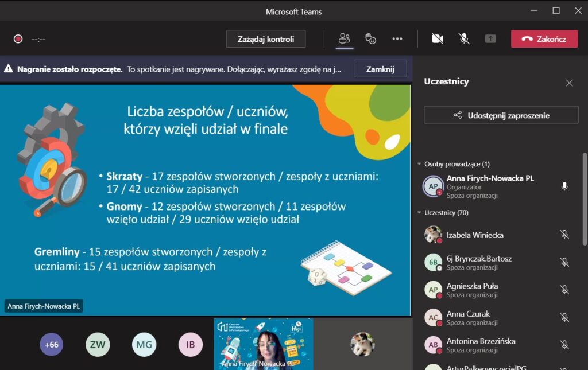Click the recording indicator icon

coord(18,39)
